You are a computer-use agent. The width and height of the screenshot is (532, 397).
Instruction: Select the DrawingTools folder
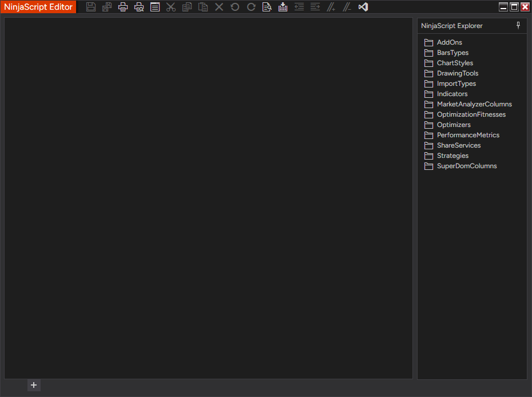click(x=451, y=73)
